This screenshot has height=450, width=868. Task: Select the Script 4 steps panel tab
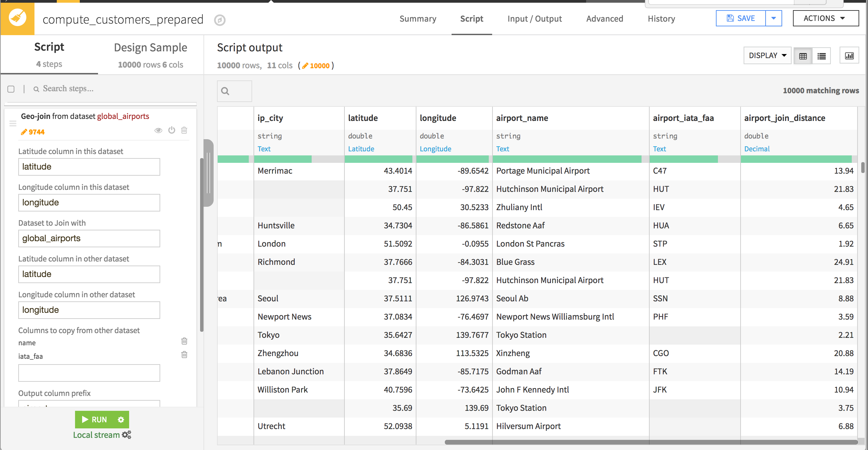pos(49,54)
